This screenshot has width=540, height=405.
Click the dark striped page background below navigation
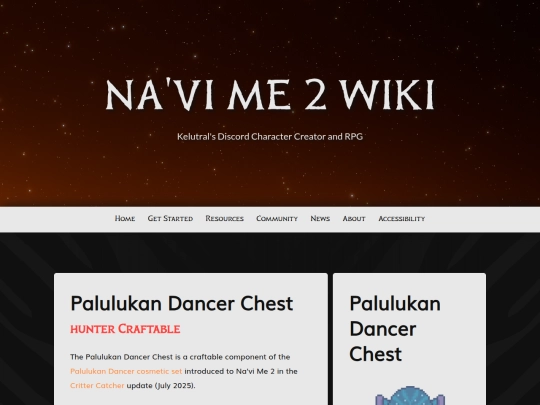(x=28, y=310)
